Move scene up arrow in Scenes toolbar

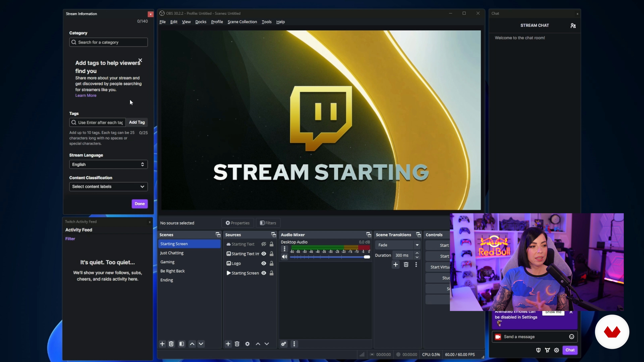[x=192, y=344]
